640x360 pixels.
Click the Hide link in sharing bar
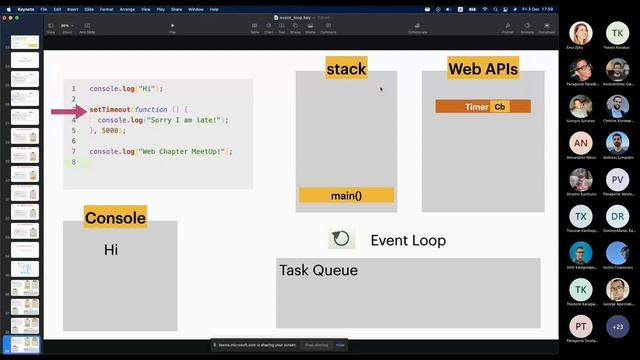click(x=340, y=345)
